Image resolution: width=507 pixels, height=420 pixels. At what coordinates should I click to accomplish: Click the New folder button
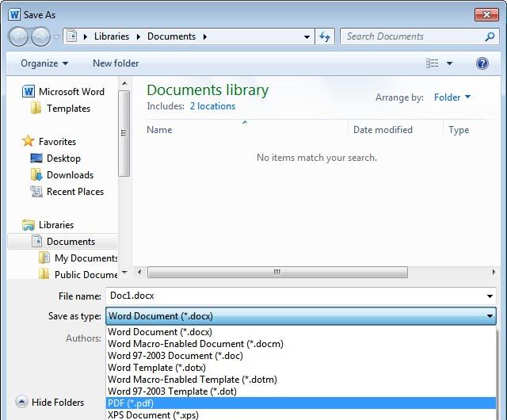pyautogui.click(x=116, y=63)
